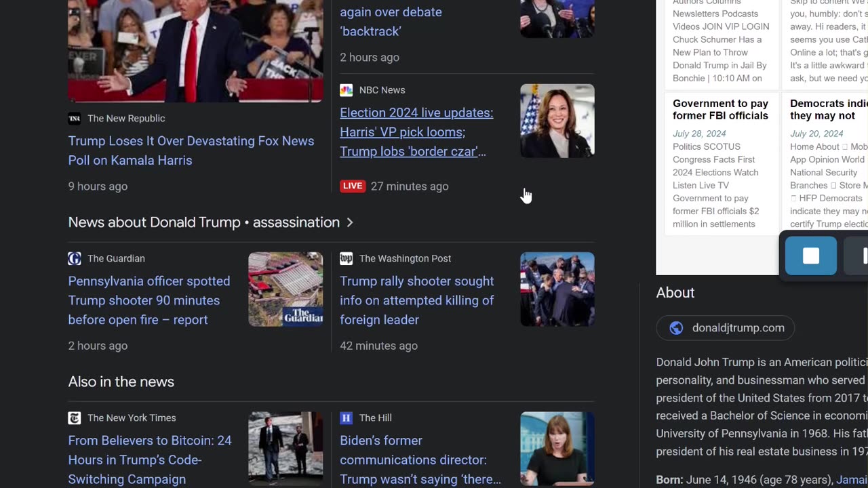Viewport: 868px width, 488px height.
Task: Click The Washington Post source icon
Action: (346, 258)
